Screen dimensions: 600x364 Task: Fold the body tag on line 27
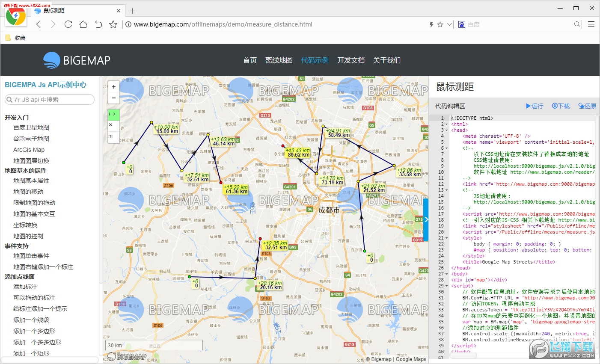[447, 274]
